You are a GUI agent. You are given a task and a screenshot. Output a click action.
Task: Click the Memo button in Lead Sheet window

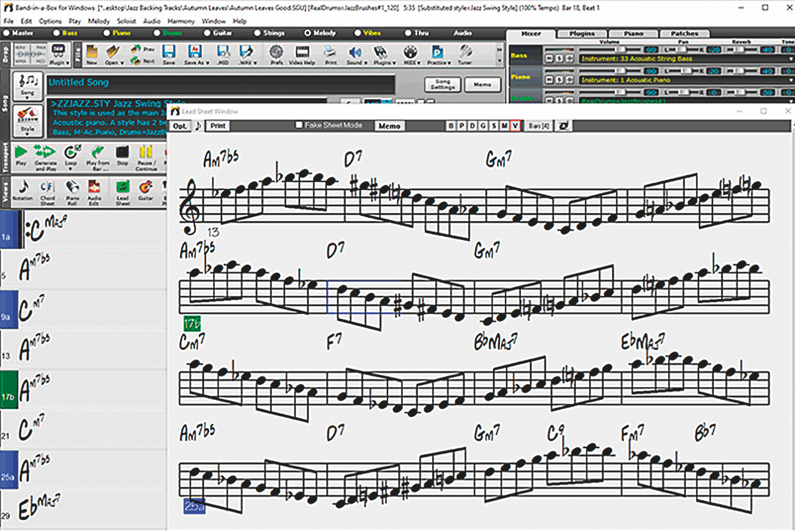[389, 125]
